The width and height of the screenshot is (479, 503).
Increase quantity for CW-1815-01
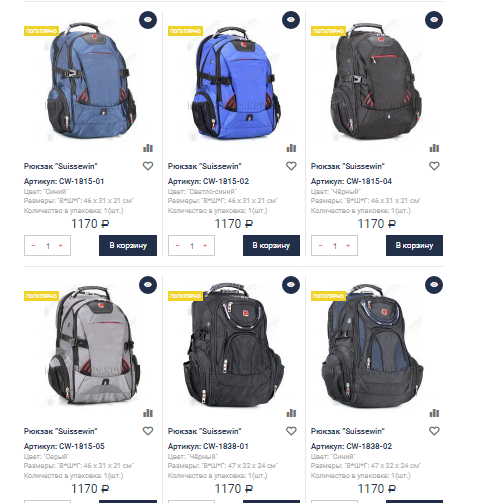click(61, 246)
